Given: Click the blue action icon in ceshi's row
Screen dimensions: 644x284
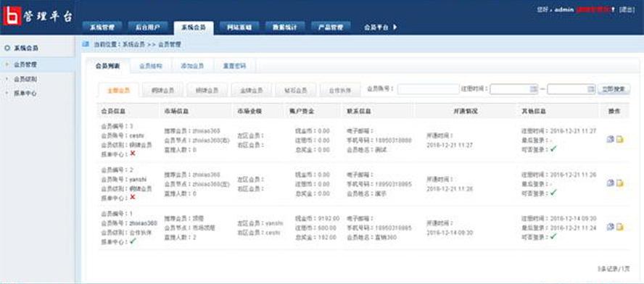Looking at the screenshot, I should coord(611,139).
